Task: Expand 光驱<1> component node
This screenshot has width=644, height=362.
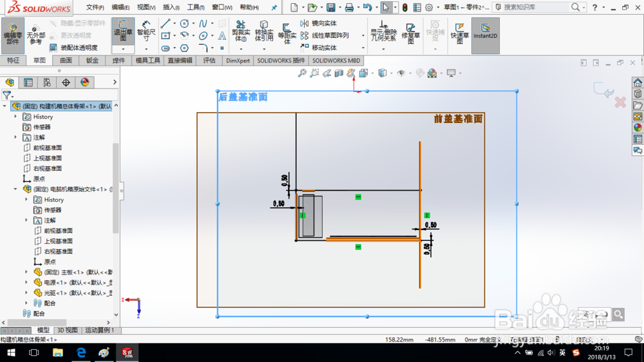Action: pyautogui.click(x=26, y=292)
